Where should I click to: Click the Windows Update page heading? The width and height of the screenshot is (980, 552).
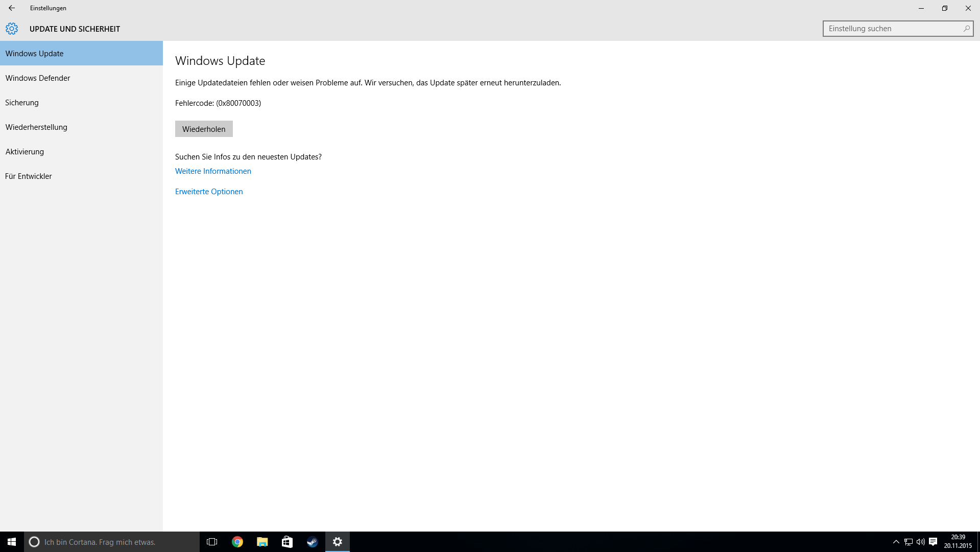pyautogui.click(x=220, y=61)
